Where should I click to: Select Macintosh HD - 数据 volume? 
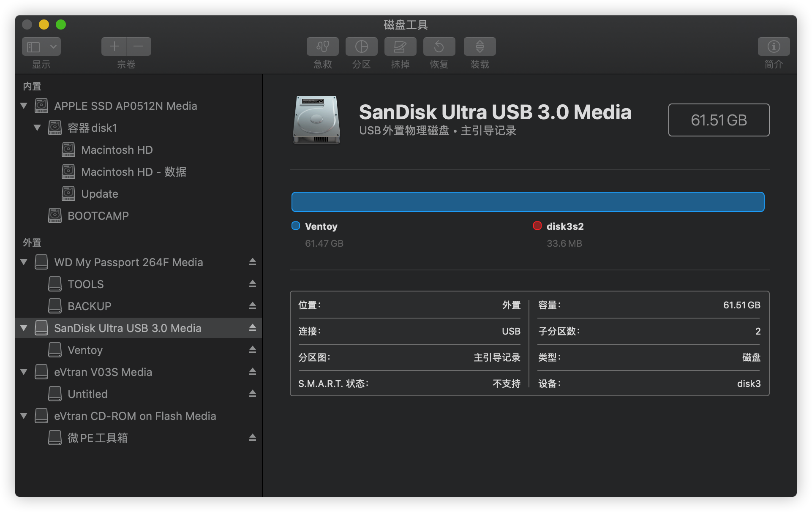coord(134,172)
